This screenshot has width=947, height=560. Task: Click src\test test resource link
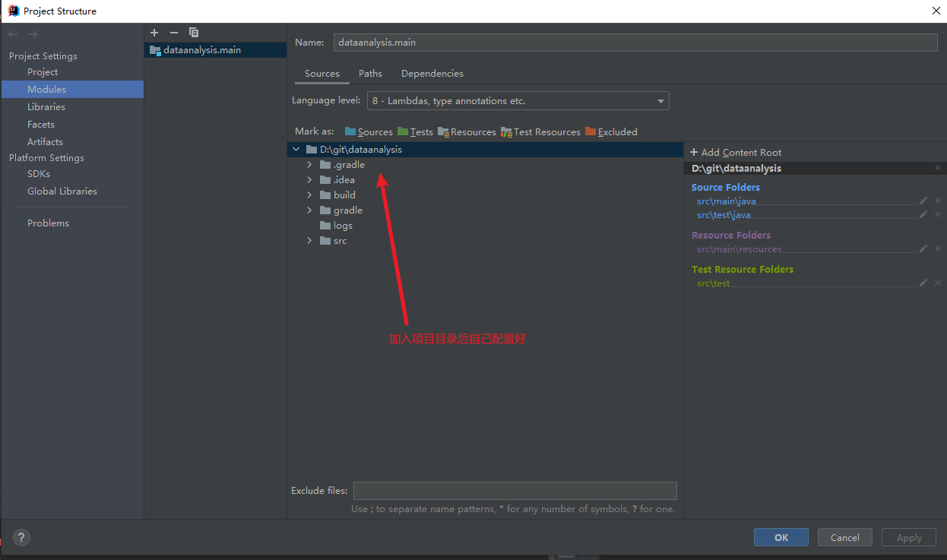[x=713, y=283]
